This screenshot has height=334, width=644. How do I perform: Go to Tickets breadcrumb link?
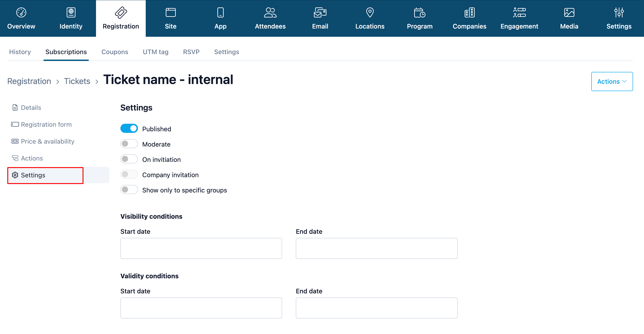(x=77, y=81)
